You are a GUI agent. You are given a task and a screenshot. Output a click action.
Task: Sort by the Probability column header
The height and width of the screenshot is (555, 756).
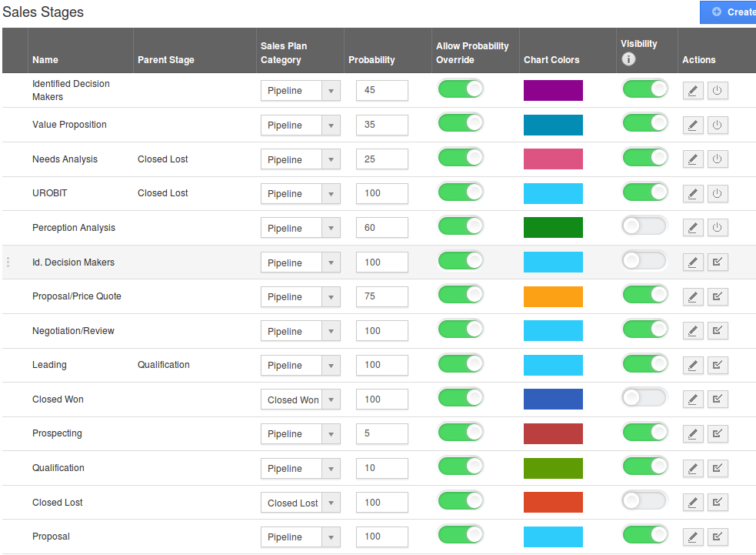(x=371, y=60)
